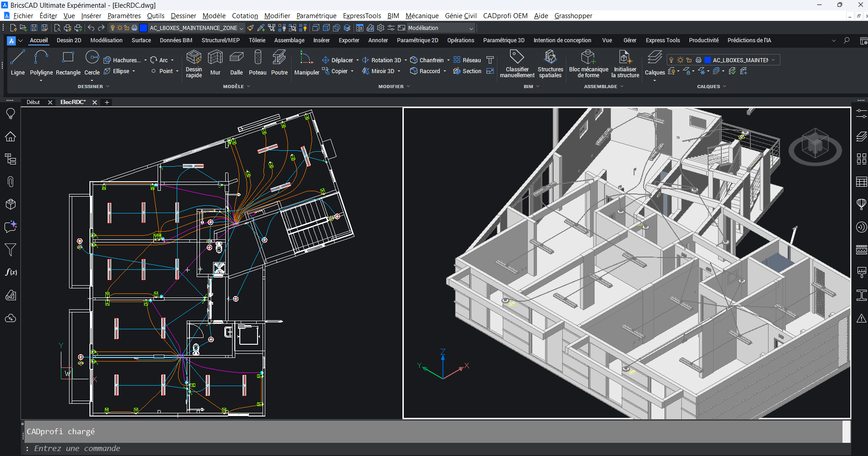Click the Déplacer button
The image size is (868, 456).
pos(337,60)
